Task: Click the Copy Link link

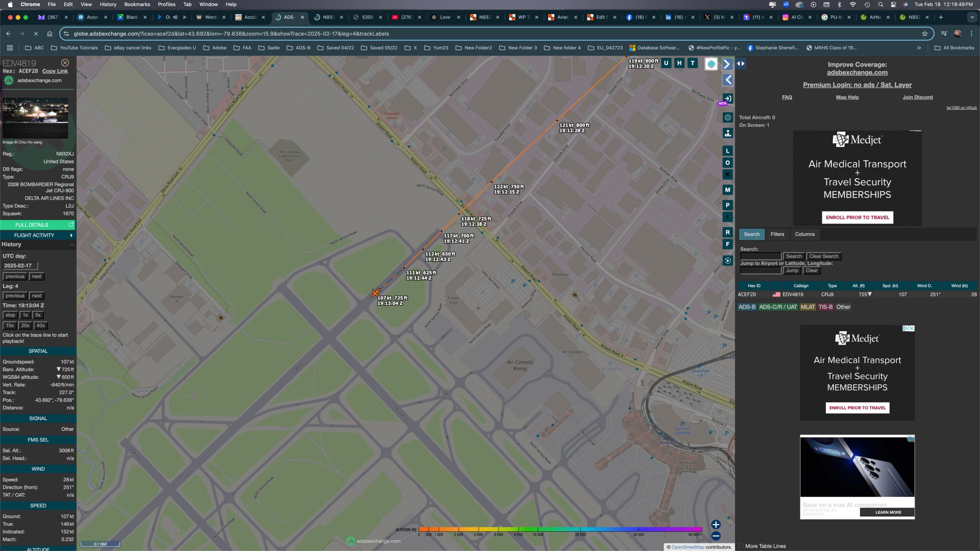Action: [55, 71]
